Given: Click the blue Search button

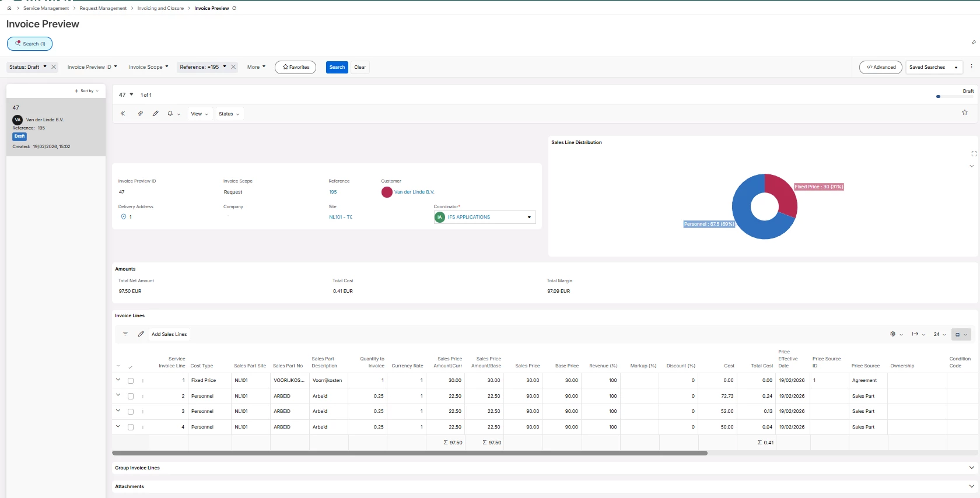Looking at the screenshot, I should point(337,67).
